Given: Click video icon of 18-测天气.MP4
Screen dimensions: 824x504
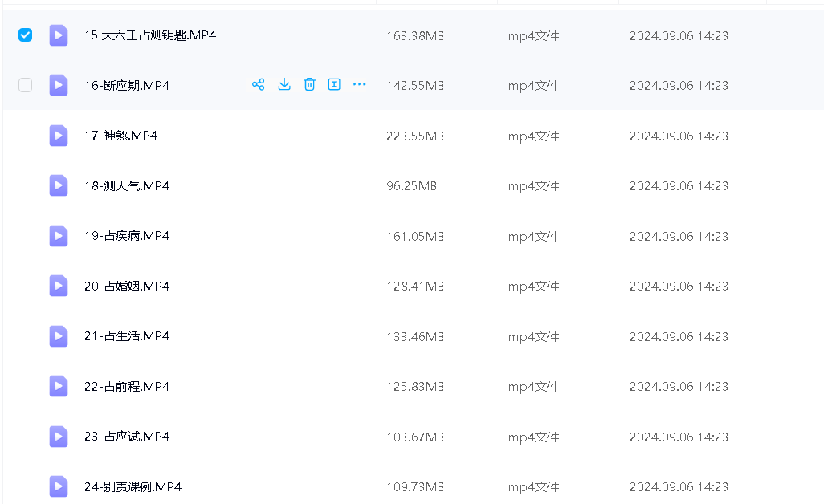Looking at the screenshot, I should coord(59,185).
